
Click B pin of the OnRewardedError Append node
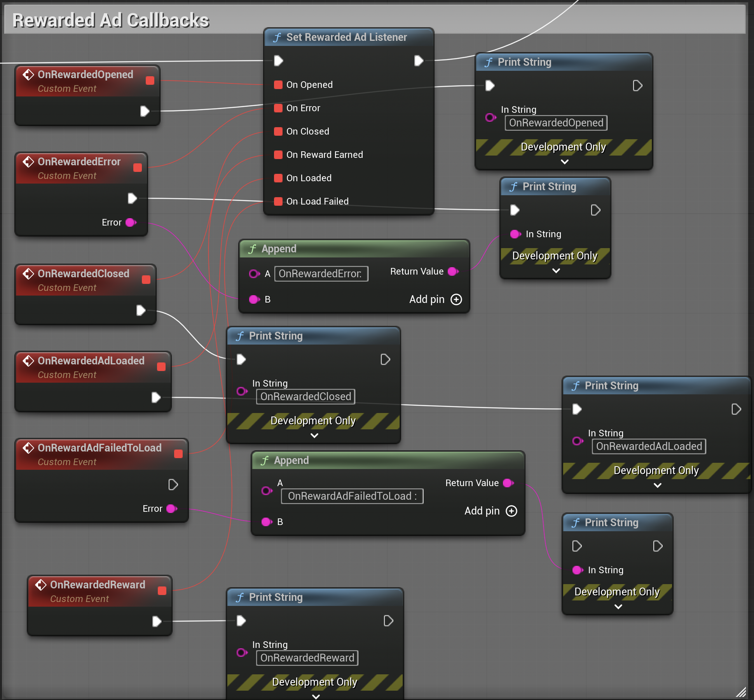tap(255, 299)
